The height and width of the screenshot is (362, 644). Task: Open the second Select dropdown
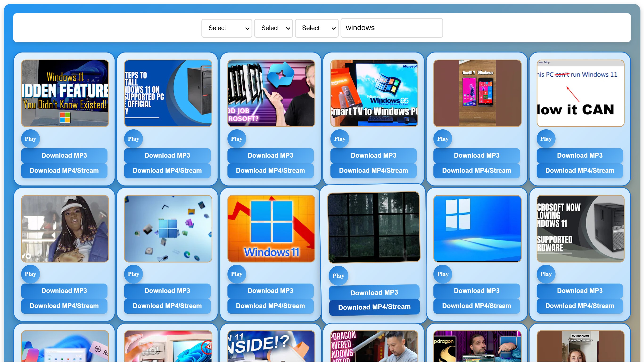(273, 28)
